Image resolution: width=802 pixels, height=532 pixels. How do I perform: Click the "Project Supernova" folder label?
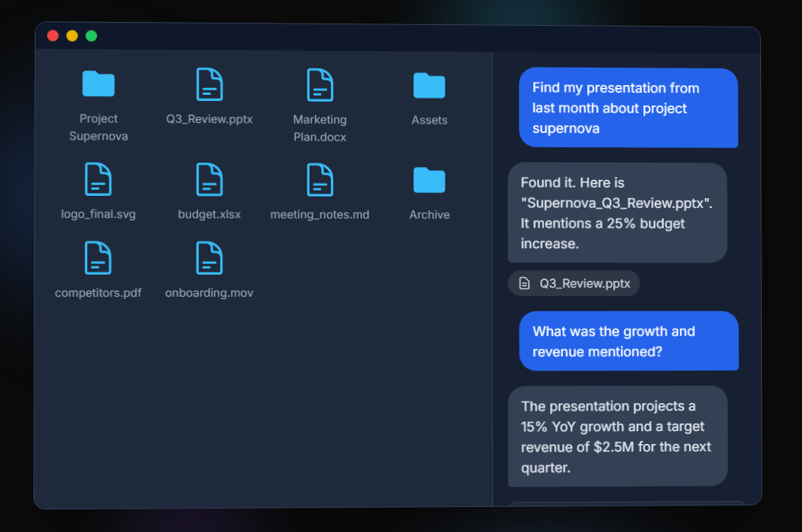click(x=98, y=127)
